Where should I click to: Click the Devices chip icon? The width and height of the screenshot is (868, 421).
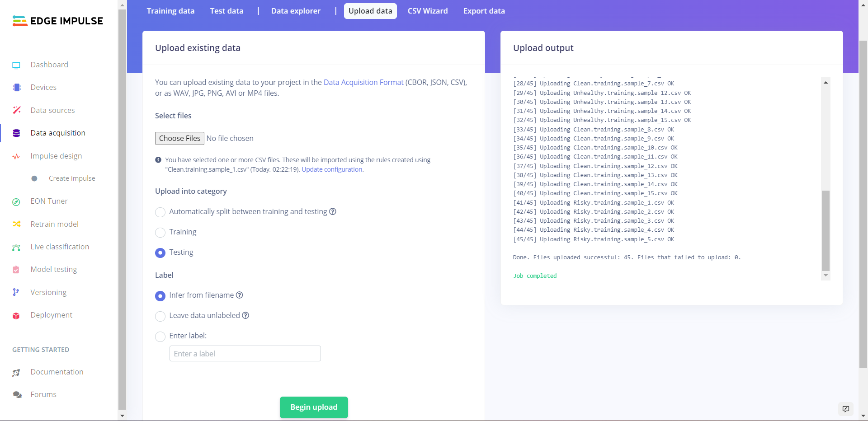17,88
